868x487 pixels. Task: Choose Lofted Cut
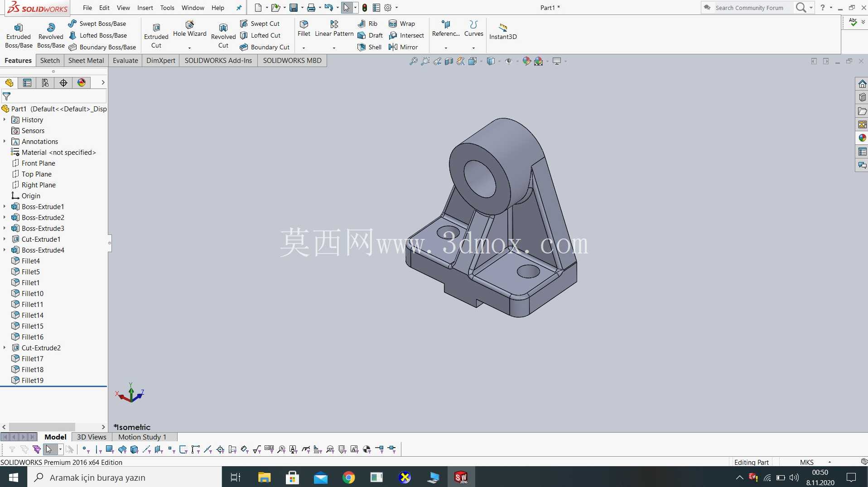pyautogui.click(x=260, y=35)
